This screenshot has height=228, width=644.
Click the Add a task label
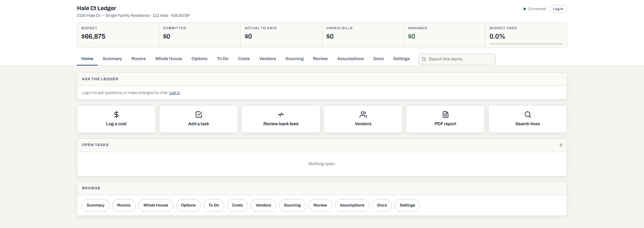tap(199, 124)
